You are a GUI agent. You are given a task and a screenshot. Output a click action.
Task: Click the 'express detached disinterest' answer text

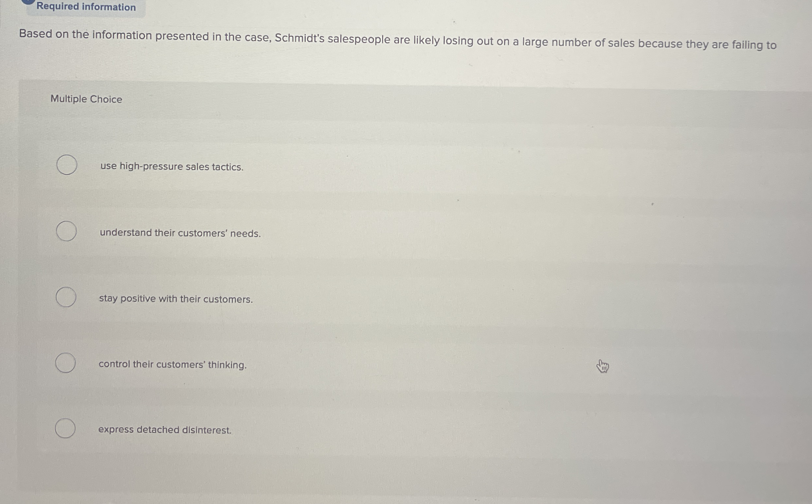[165, 430]
